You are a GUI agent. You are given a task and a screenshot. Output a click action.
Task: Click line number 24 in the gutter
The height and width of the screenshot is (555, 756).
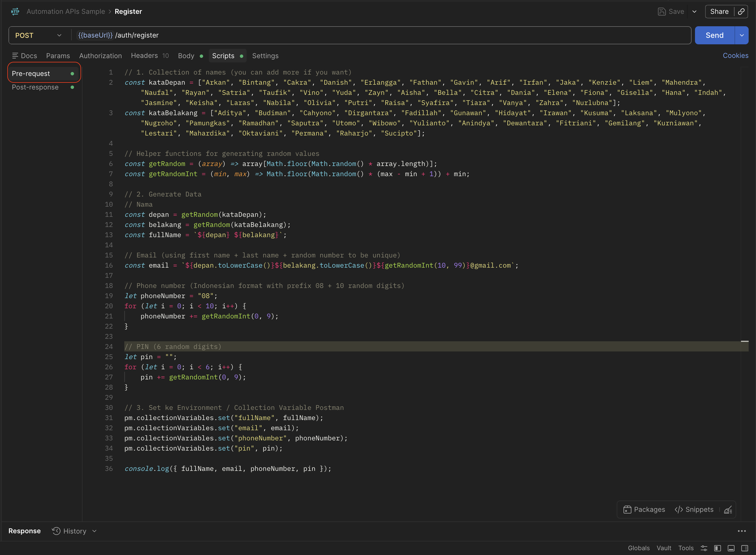pos(108,347)
